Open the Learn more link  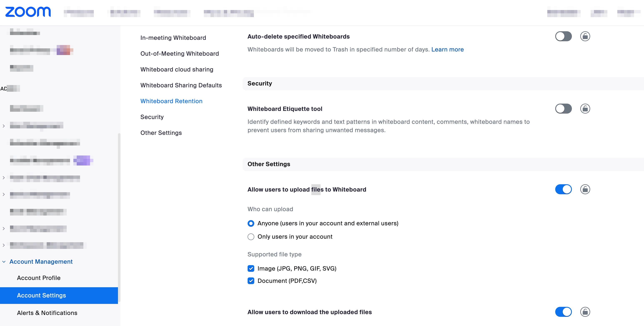click(x=447, y=49)
